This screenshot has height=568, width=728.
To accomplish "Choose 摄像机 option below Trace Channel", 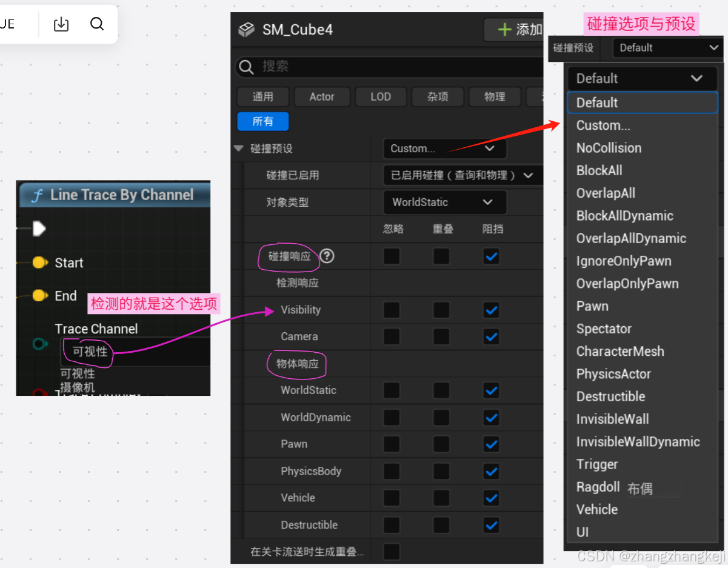I will [78, 387].
